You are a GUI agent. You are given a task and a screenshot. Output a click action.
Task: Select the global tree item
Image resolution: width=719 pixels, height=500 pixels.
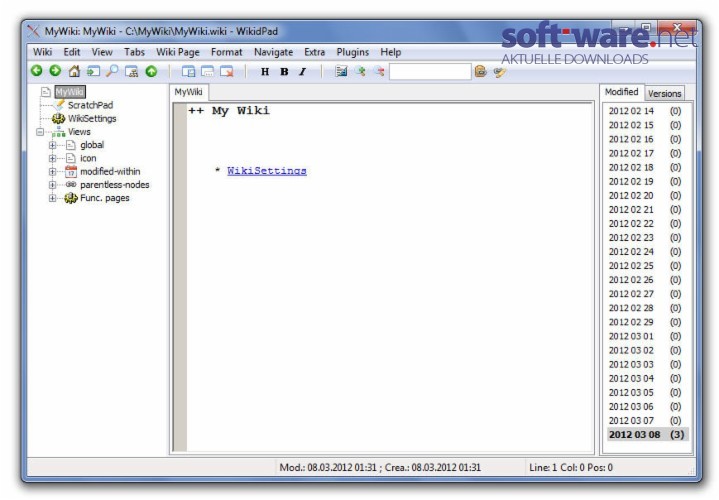click(x=92, y=145)
